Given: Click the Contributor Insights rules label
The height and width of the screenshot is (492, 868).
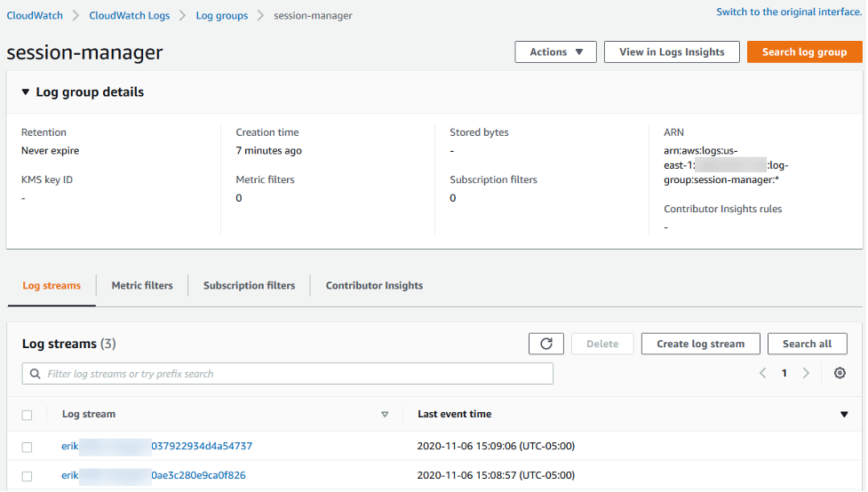Looking at the screenshot, I should click(x=723, y=210).
